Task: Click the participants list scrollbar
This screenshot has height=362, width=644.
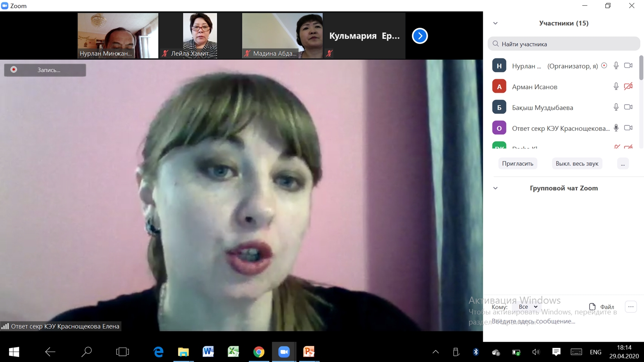Action: pos(641,68)
